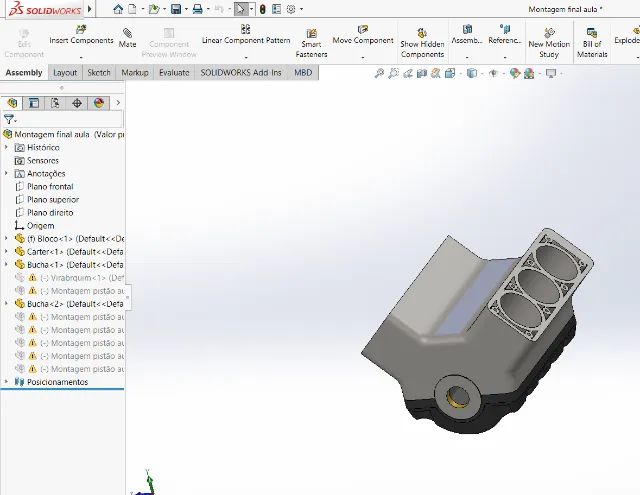The image size is (640, 495).
Task: Click Insert Components
Action: 81,35
